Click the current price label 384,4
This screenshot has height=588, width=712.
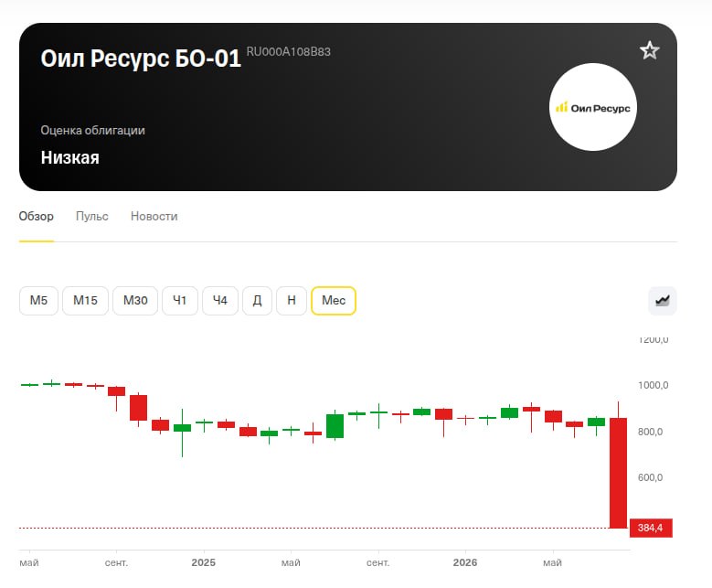651,528
